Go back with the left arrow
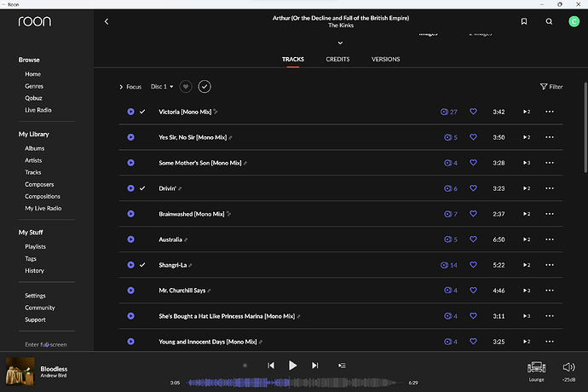This screenshot has width=588, height=392. coord(107,22)
